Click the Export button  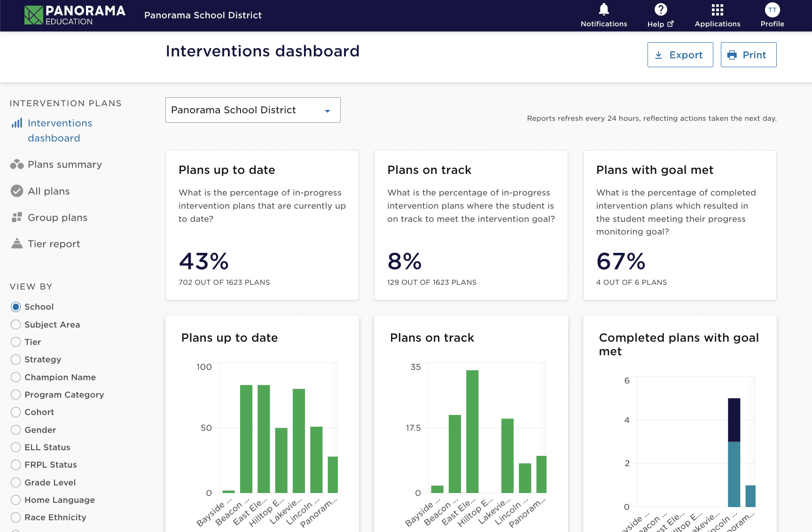pos(680,55)
